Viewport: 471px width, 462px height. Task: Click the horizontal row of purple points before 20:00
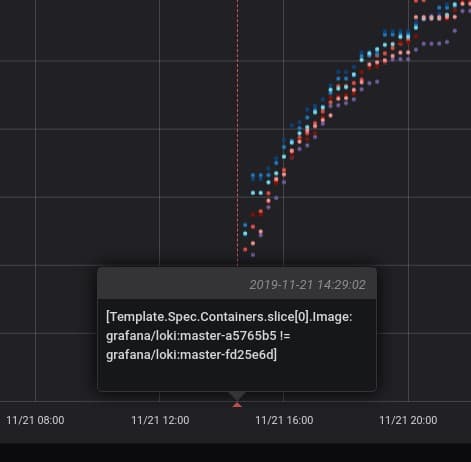pos(435,43)
